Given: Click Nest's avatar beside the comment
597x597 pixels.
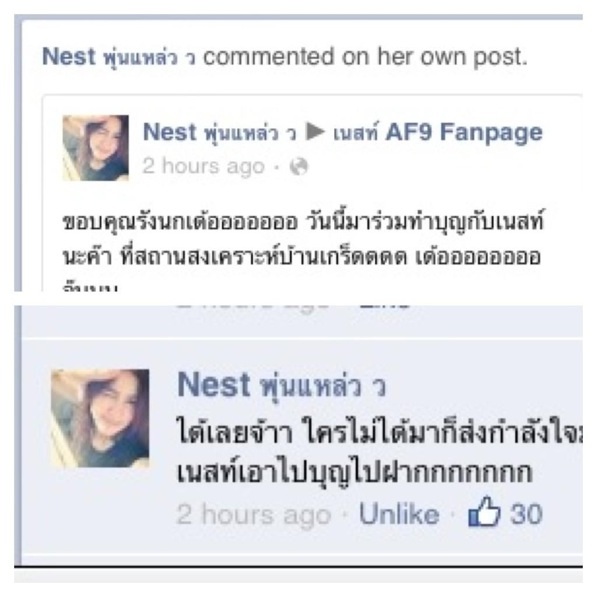Looking at the screenshot, I should tap(100, 418).
